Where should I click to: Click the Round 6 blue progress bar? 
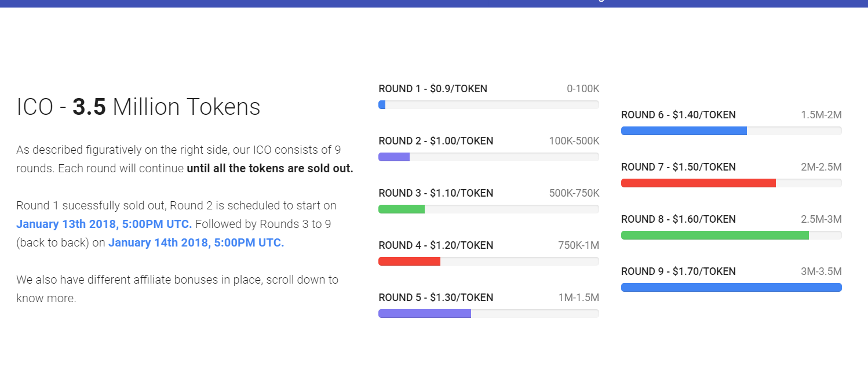coord(731,131)
